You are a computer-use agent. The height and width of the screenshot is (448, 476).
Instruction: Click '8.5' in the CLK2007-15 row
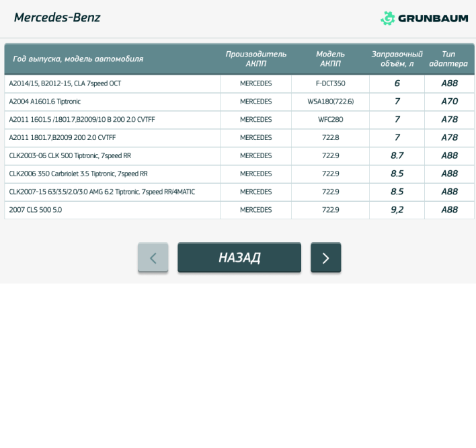tap(397, 192)
